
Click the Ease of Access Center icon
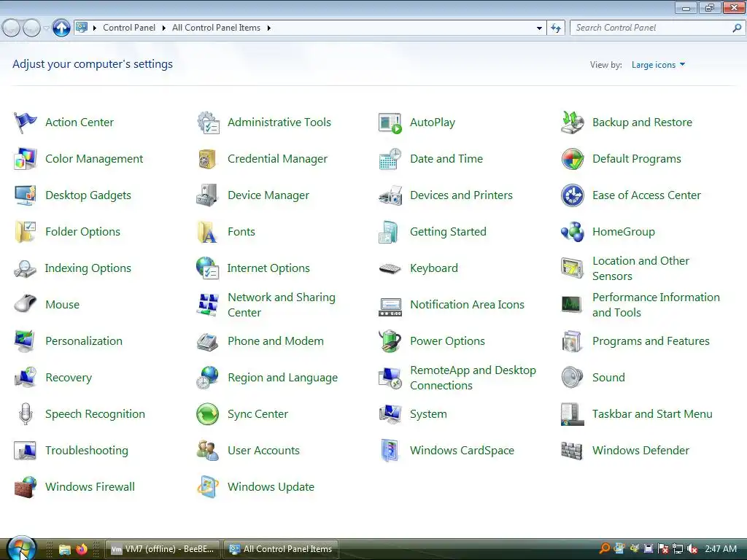pos(572,195)
